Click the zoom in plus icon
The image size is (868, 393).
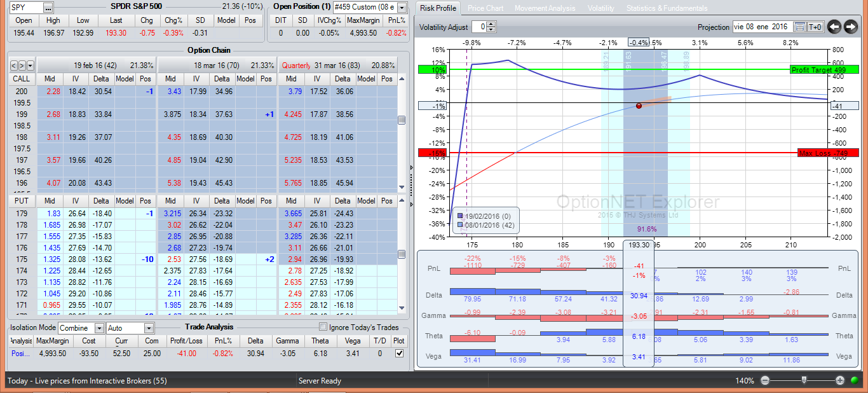pyautogui.click(x=839, y=380)
